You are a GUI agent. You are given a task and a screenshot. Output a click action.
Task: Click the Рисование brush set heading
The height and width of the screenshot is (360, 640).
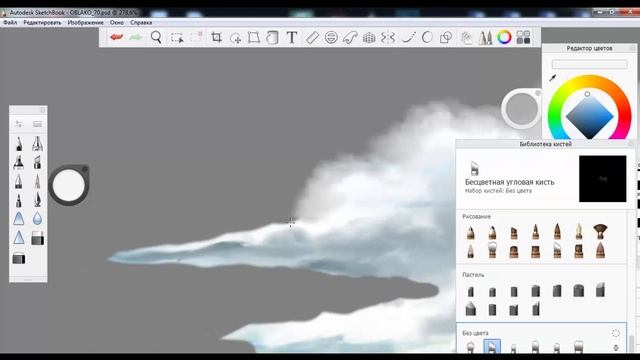pos(476,216)
